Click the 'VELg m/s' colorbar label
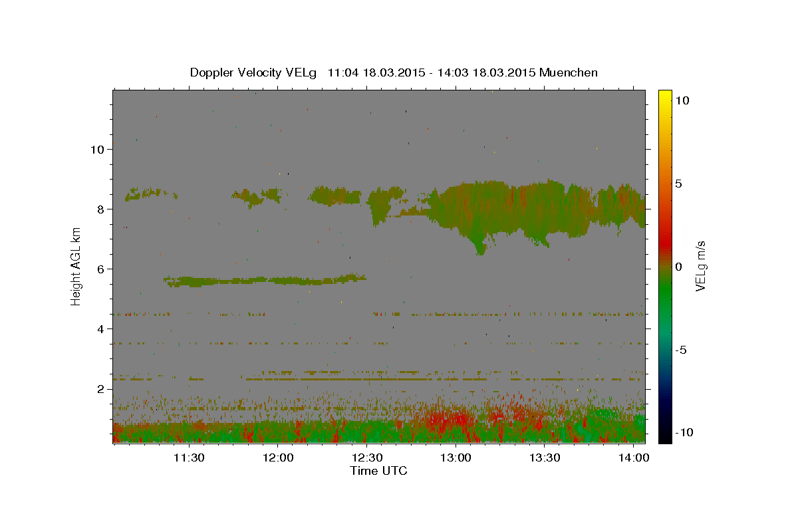Screen dimensions: 798x532 [700, 266]
